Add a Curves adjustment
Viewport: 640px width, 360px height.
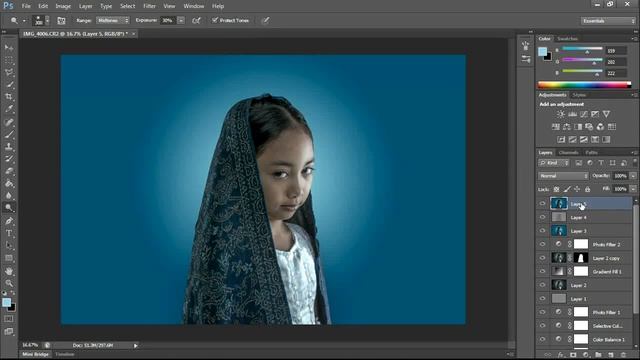[x=584, y=114]
